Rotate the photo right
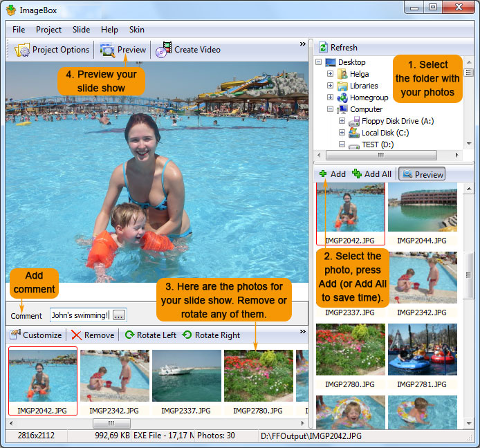 [x=187, y=335]
